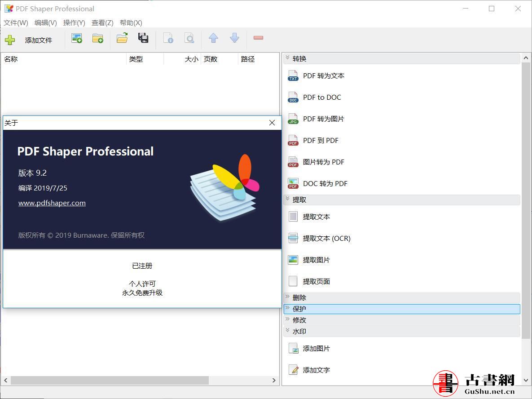Close the 关于 dialog

point(272,123)
